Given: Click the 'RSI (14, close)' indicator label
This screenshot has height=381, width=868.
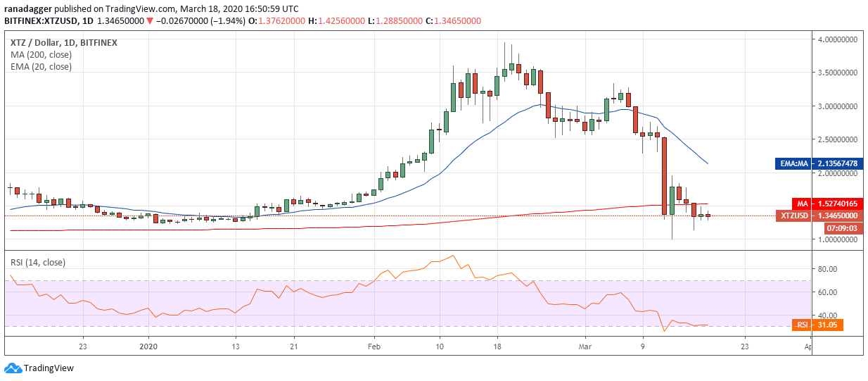Looking at the screenshot, I should pos(37,262).
